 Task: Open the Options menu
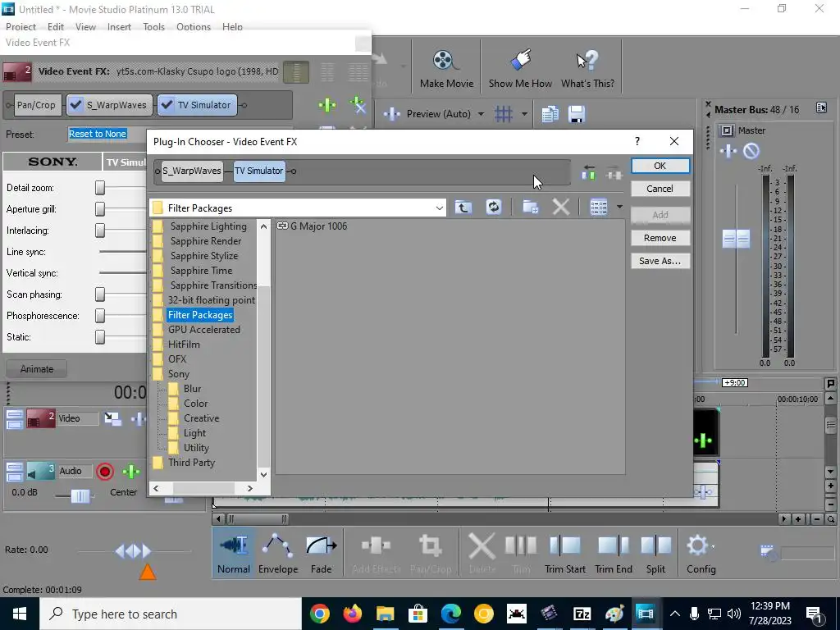click(x=194, y=27)
